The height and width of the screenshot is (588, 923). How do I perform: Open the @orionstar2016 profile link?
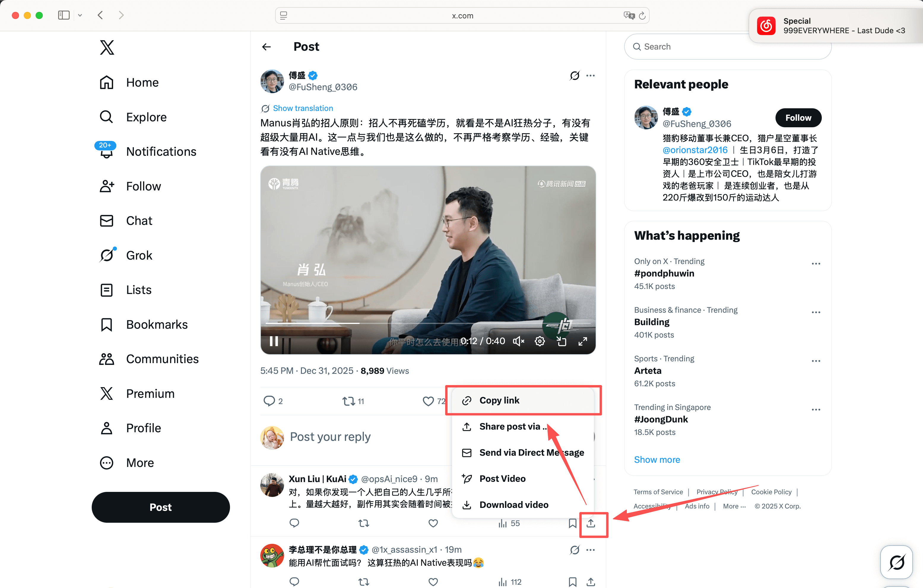tap(695, 150)
